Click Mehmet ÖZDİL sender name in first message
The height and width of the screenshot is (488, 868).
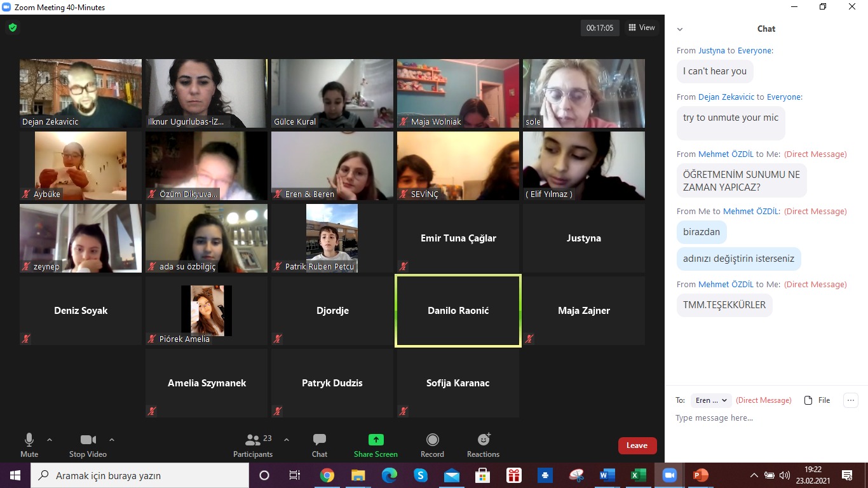(726, 154)
